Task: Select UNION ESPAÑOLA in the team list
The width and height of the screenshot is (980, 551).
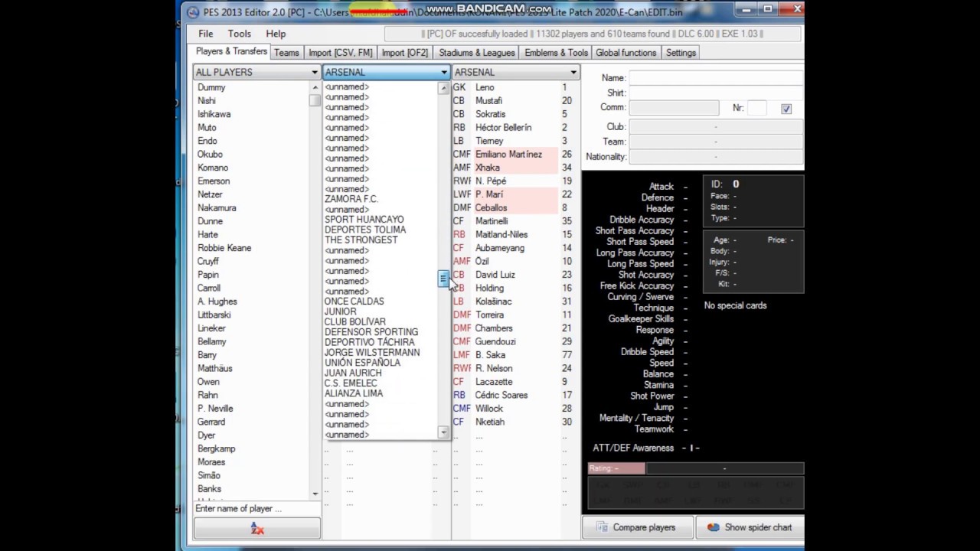Action: pos(362,363)
